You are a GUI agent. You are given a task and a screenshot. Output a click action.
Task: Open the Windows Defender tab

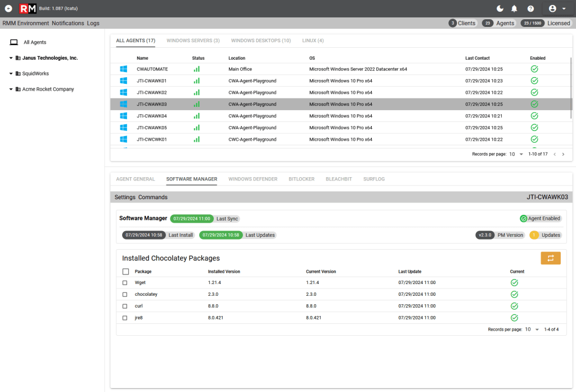[253, 179]
